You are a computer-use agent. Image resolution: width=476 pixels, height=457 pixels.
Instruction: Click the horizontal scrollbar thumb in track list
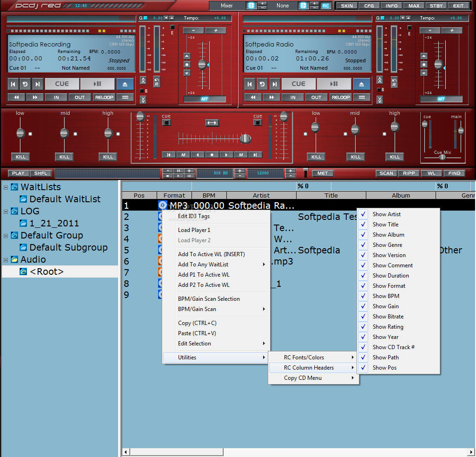[x=177, y=452]
